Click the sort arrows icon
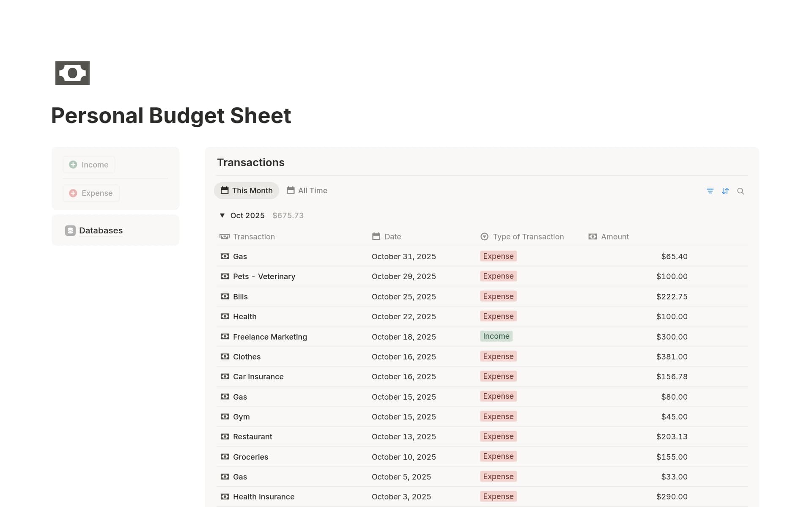The height and width of the screenshot is (507, 812). pyautogui.click(x=726, y=191)
